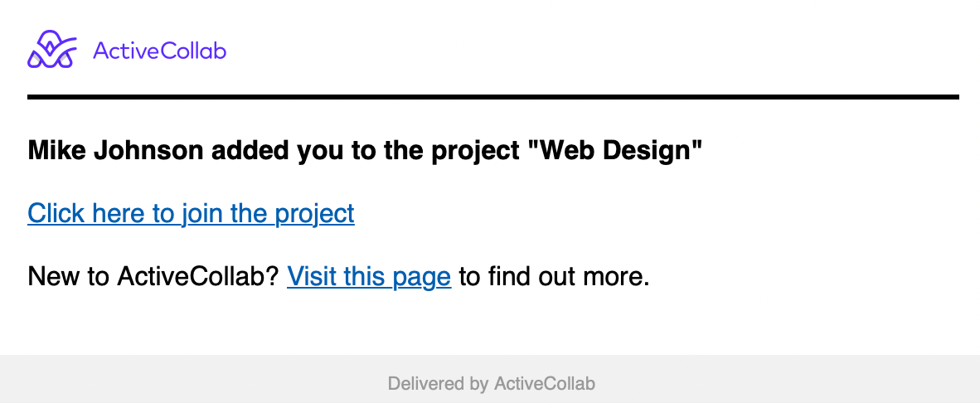Viewport: 980px width, 403px height.
Task: Select the ActiveCollab wordmark beside the logo
Action: tap(159, 51)
